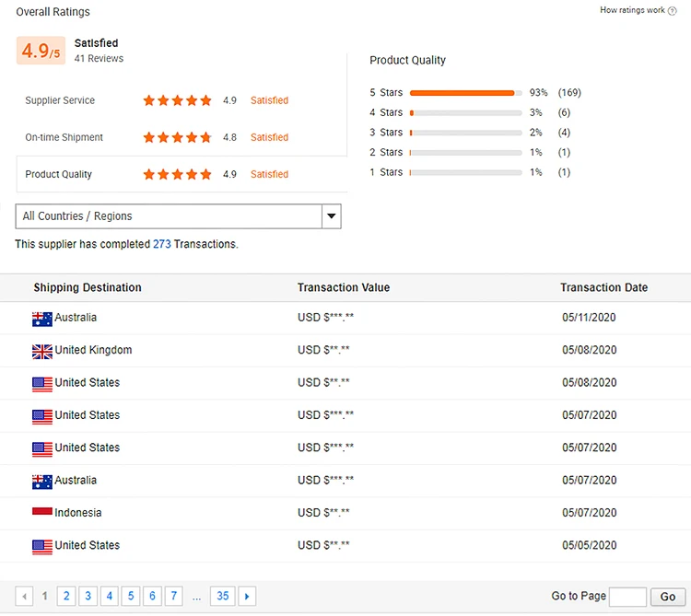Click the next page arrow in pagination
Viewport: 691px width, 616px height.
(x=247, y=597)
